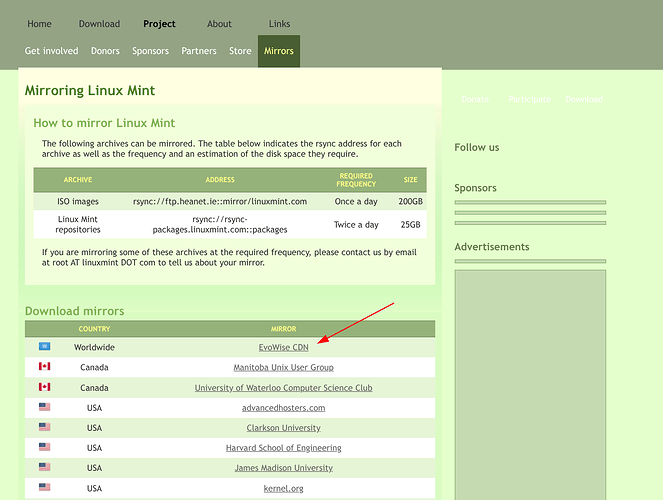The height and width of the screenshot is (500, 663).
Task: Click the Sponsors sidebar heading
Action: [475, 188]
